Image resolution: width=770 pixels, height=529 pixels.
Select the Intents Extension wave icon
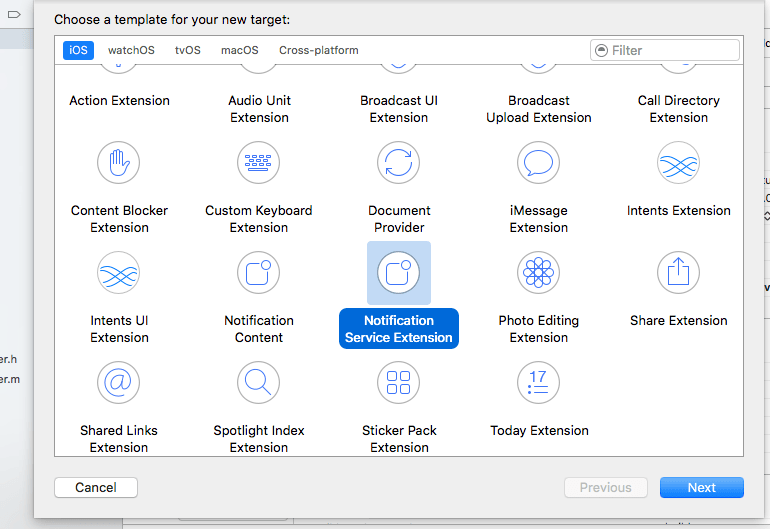tap(678, 162)
